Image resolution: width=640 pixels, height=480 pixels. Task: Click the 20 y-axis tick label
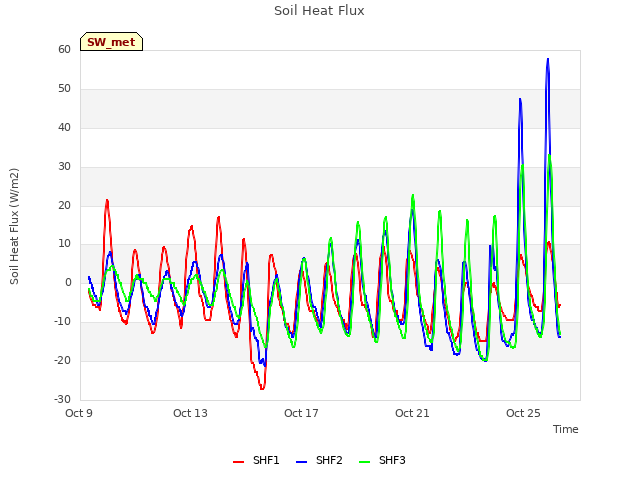click(64, 205)
